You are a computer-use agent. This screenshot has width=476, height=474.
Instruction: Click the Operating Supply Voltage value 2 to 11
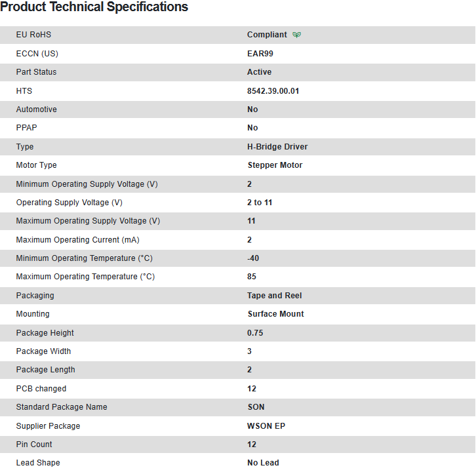coord(260,203)
